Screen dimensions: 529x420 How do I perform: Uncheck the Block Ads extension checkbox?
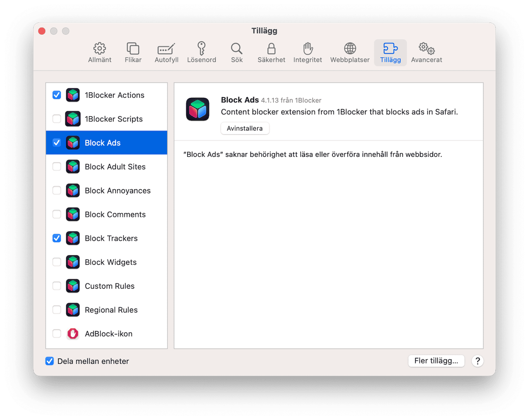tap(57, 143)
